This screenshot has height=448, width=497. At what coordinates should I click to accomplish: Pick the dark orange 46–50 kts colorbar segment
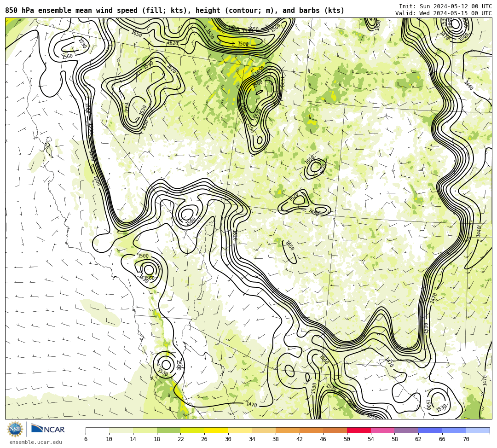pos(335,430)
